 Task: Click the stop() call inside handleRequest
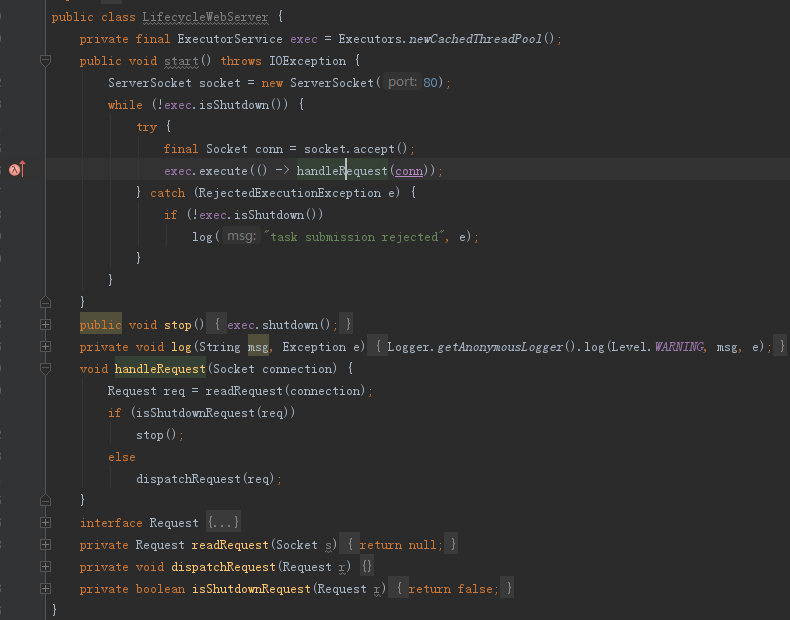coord(156,435)
